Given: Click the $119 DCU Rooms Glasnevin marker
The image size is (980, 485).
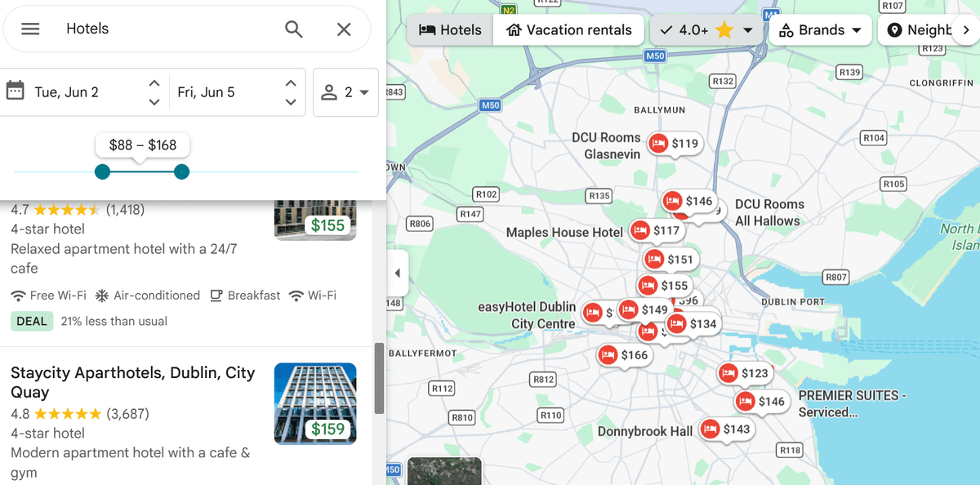Looking at the screenshot, I should coord(674,144).
